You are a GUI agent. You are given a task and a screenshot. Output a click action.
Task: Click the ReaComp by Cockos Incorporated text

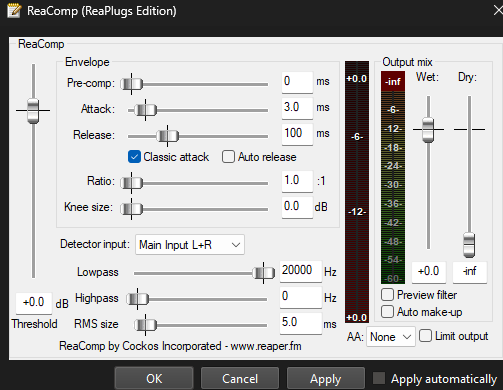tap(180, 346)
